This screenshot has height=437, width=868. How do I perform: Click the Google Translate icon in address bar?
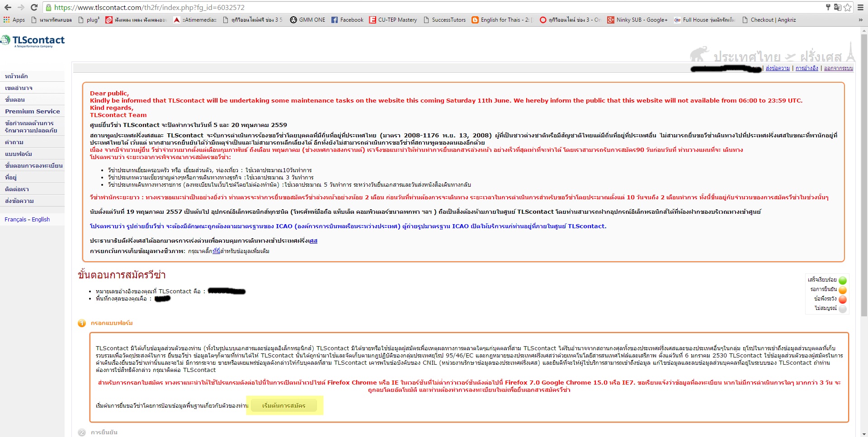pos(837,7)
